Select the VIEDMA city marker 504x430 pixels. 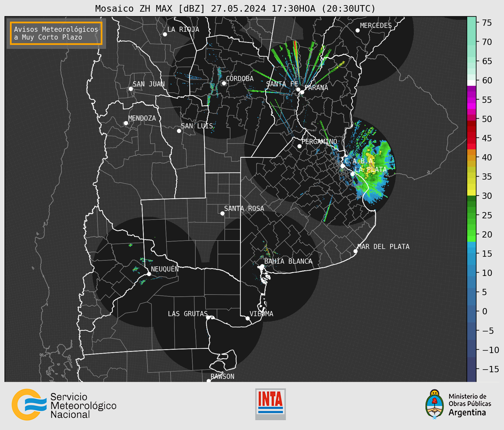tap(247, 318)
